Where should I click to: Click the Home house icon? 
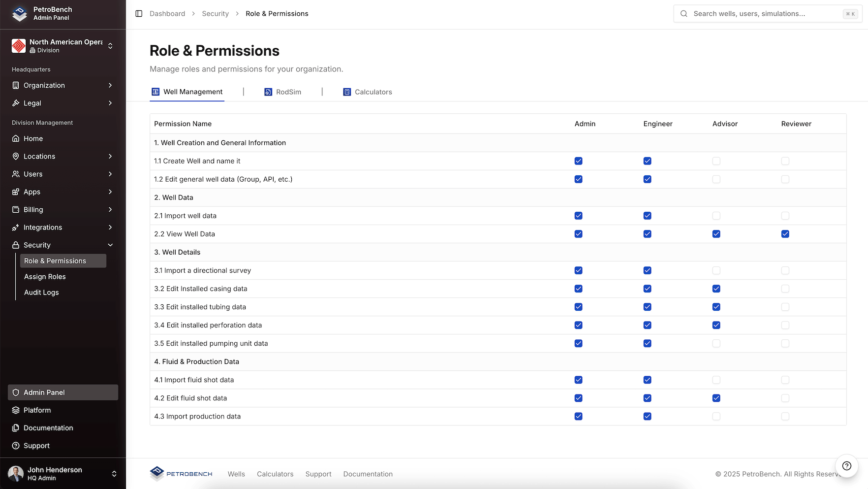tap(16, 139)
